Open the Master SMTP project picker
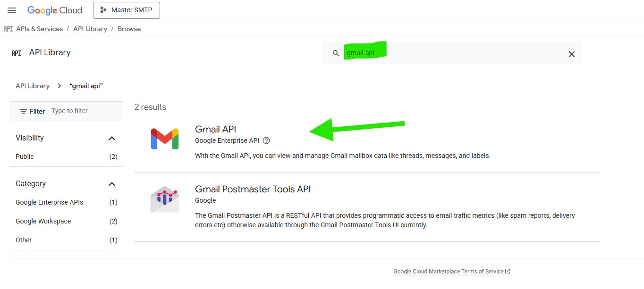The image size is (644, 289). 126,10
